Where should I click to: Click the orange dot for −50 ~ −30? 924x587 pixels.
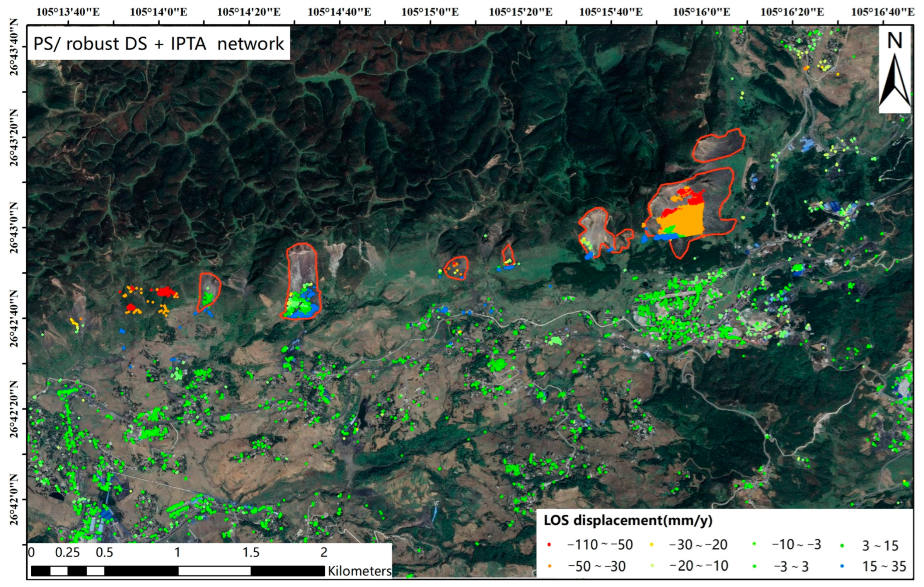(549, 567)
